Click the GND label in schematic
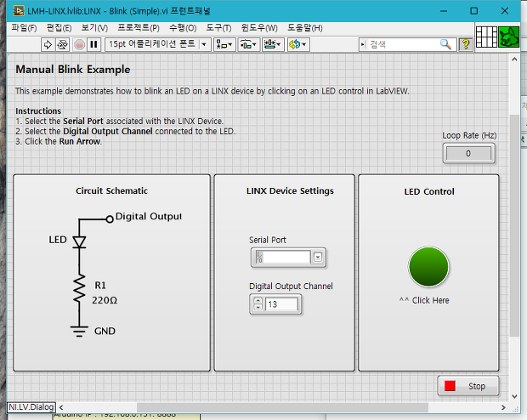The width and height of the screenshot is (527, 420). pyautogui.click(x=105, y=332)
